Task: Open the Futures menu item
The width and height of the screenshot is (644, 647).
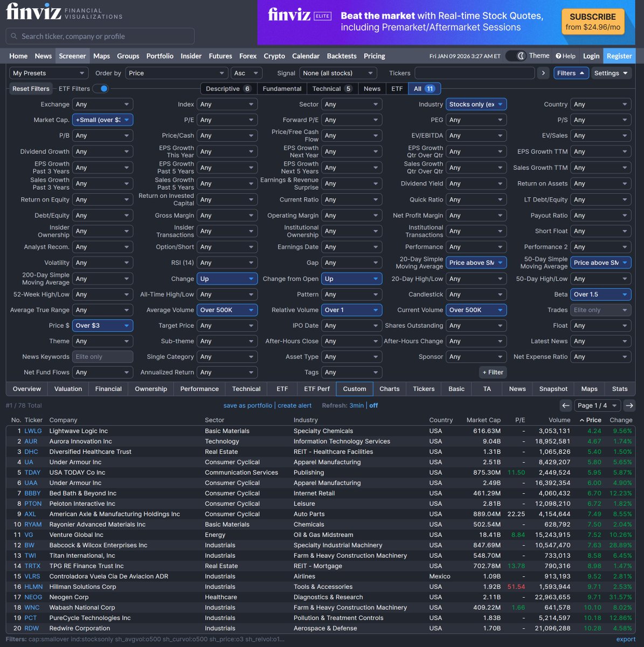Action: pos(220,56)
